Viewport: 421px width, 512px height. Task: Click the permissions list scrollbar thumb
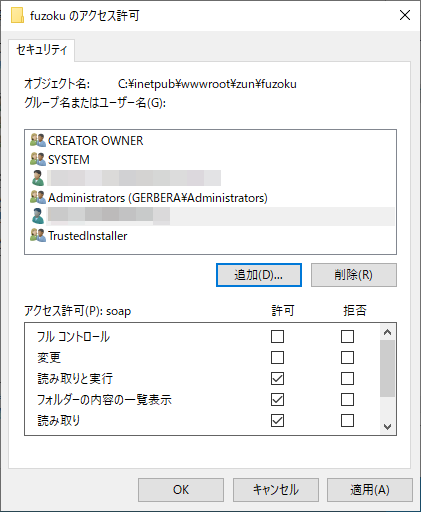click(387, 369)
